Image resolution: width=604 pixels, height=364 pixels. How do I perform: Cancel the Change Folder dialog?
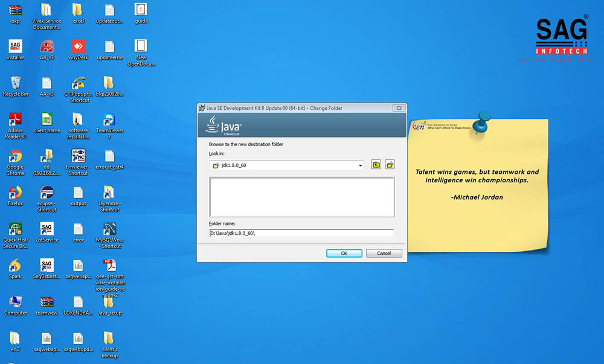(x=384, y=254)
